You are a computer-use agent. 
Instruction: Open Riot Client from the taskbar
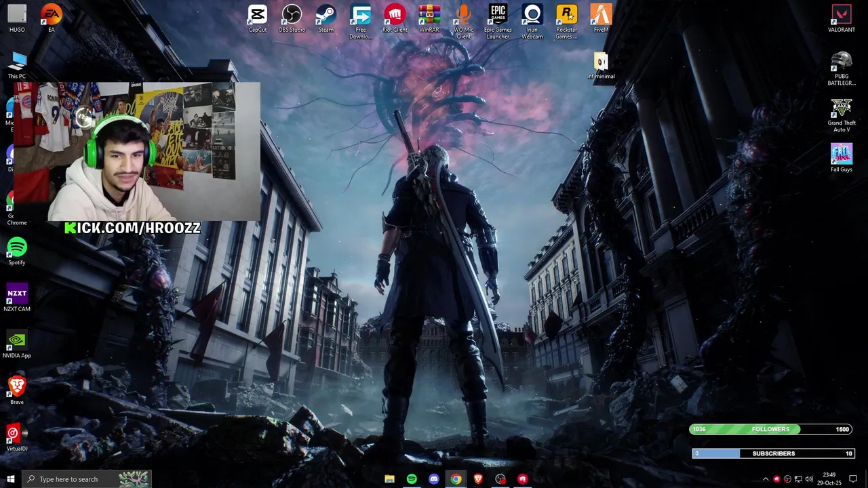point(523,479)
